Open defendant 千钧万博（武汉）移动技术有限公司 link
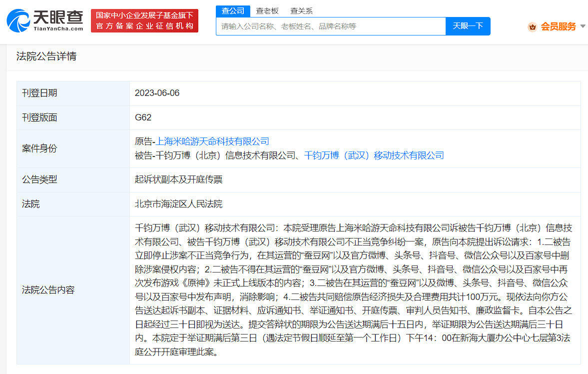Viewport: 588px width, 374px height. 374,155
